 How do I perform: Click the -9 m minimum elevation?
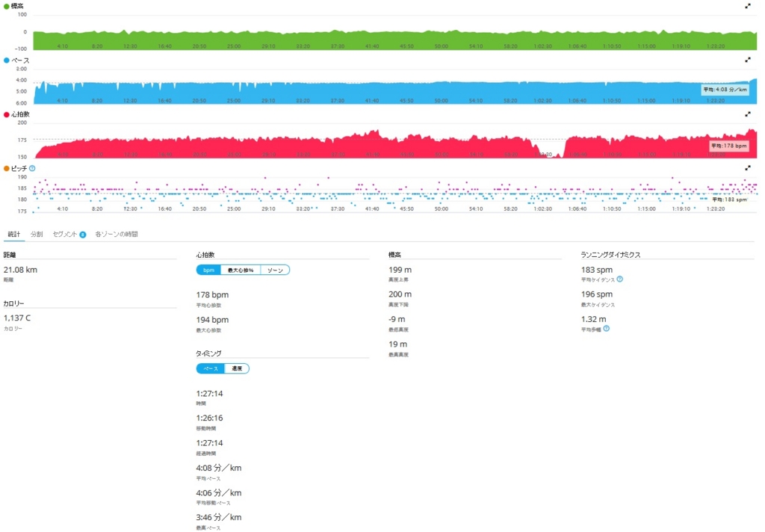(x=397, y=319)
